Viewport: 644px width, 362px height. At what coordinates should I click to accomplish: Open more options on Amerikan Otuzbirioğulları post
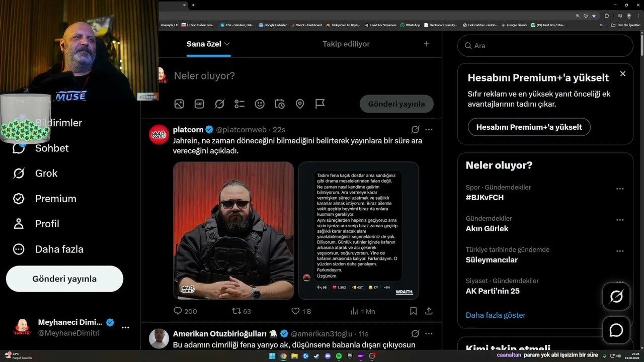tap(429, 333)
